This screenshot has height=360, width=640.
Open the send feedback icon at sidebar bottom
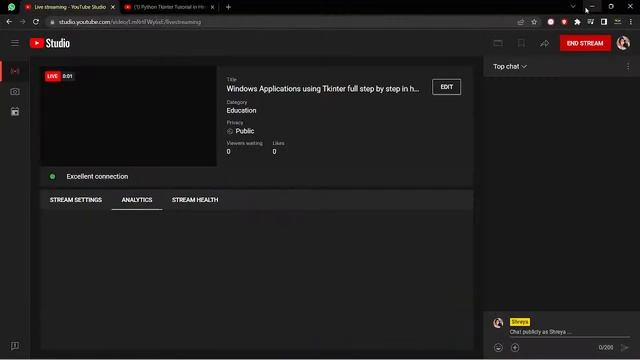[15, 346]
